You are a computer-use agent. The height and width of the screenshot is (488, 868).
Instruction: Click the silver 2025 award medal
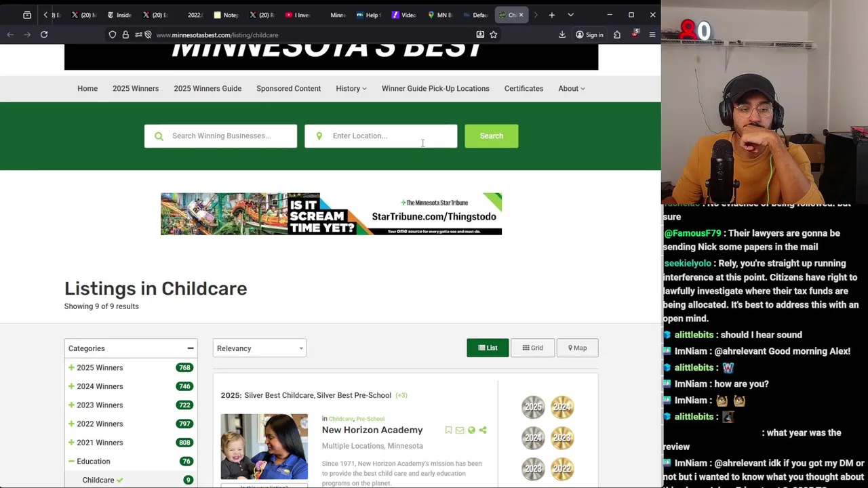point(533,407)
